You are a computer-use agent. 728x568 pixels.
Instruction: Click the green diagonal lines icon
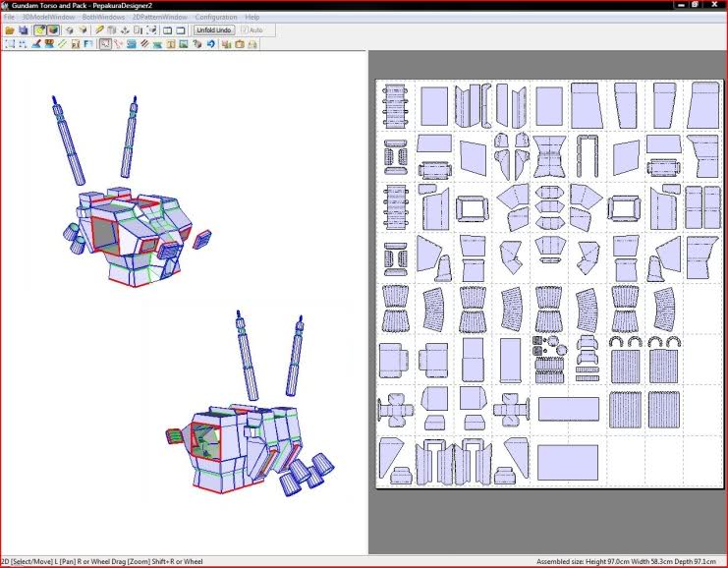tap(62, 44)
